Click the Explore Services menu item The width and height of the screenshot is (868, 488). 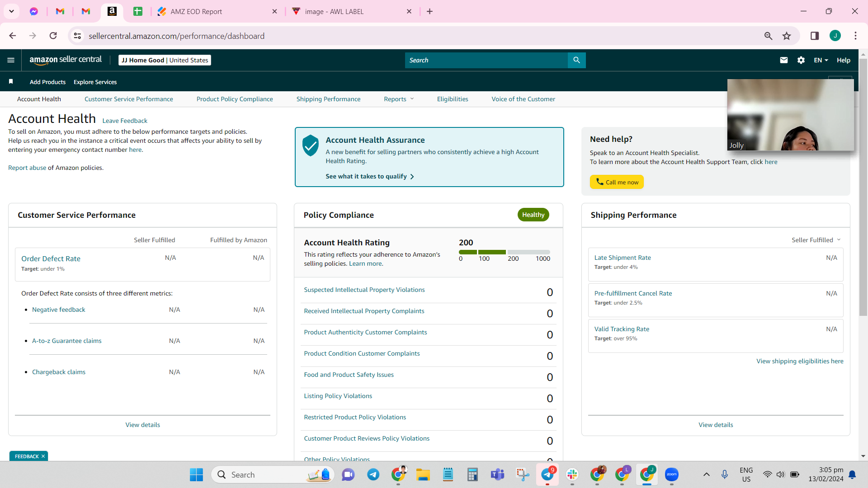(x=95, y=82)
